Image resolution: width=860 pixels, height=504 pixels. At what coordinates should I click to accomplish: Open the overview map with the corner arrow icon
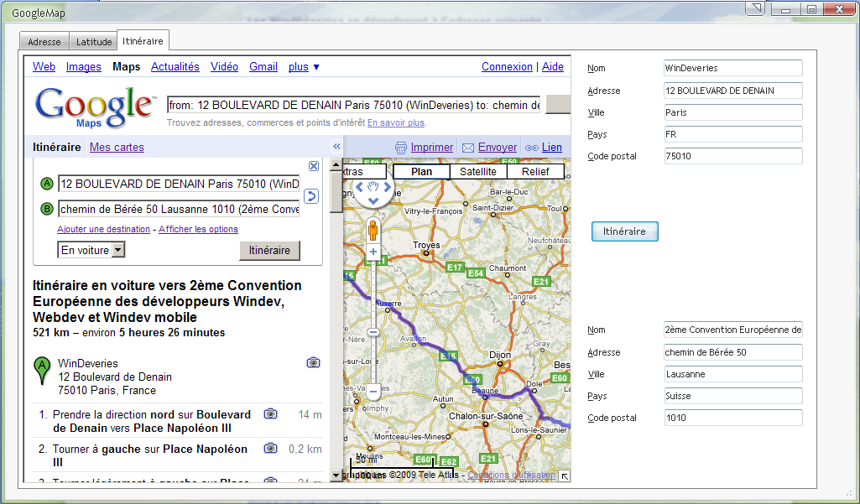pos(565,476)
